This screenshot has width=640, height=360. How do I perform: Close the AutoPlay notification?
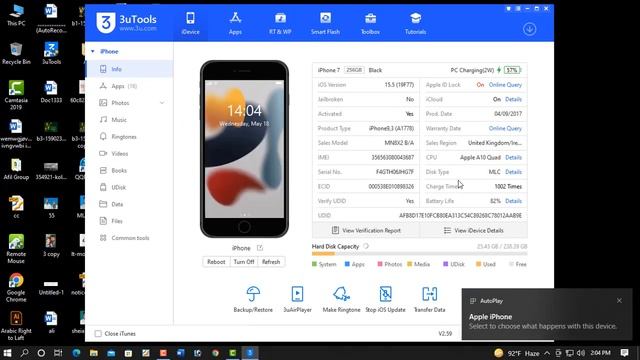[x=619, y=300]
